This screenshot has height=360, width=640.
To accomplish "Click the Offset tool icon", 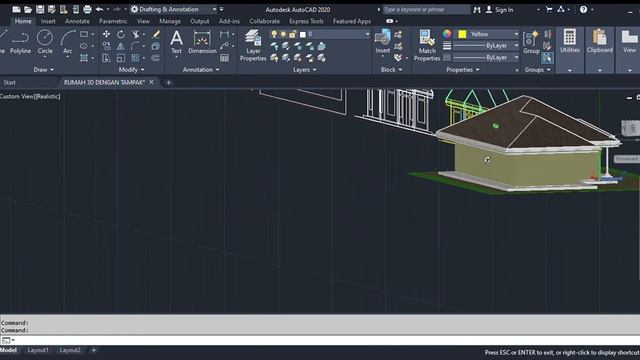I will coord(156,58).
